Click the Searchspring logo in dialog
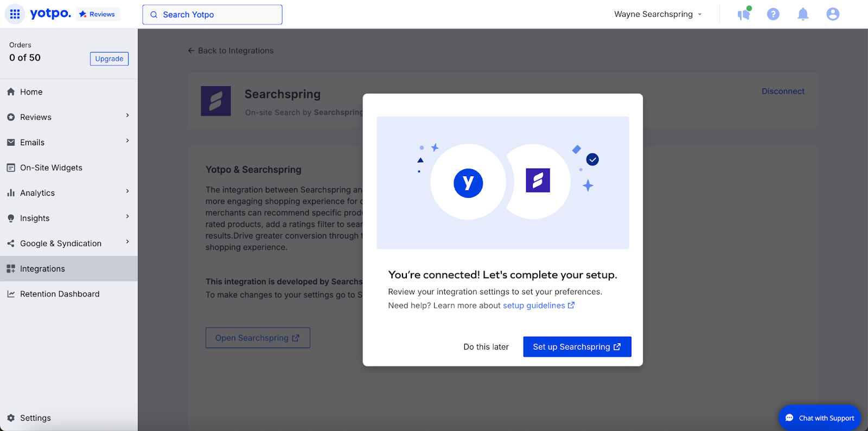Screen dimensions: 868x431 pyautogui.click(x=538, y=180)
